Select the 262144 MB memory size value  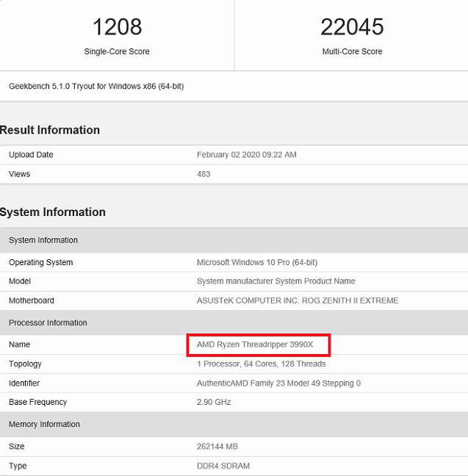coord(217,447)
